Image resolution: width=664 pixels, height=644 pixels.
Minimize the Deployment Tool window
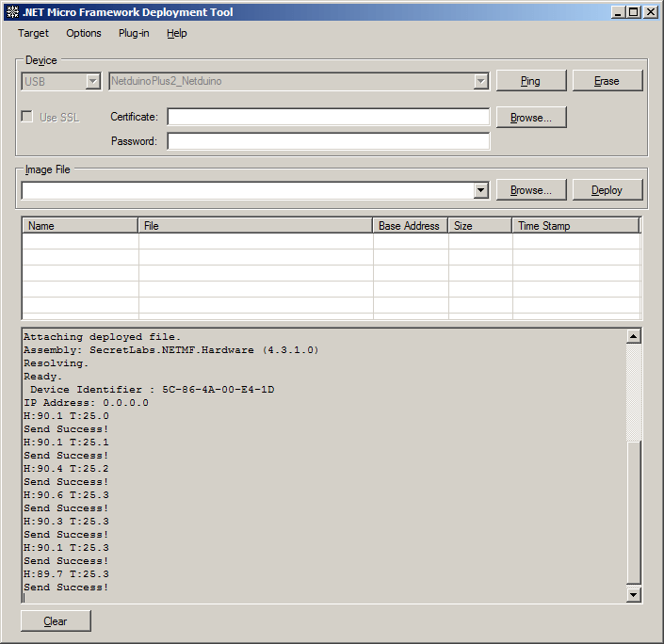coord(618,12)
